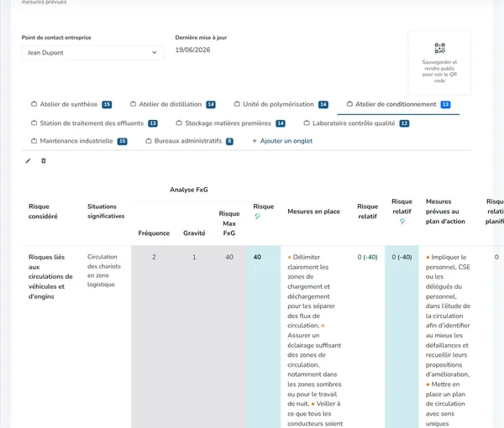504x428 pixels.
Task: Click the trash delete icon
Action: pyautogui.click(x=44, y=161)
